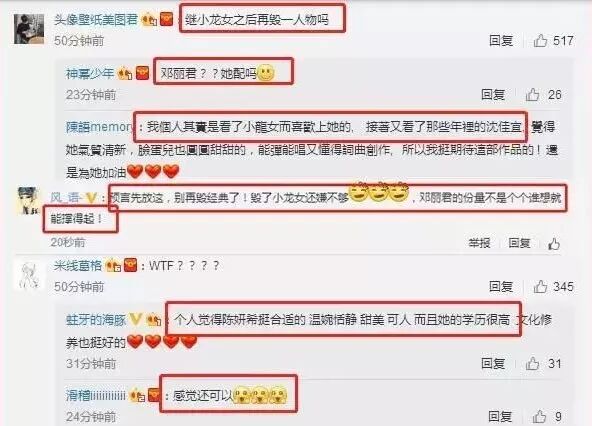Image resolution: width=592 pixels, height=426 pixels.
Task: Open 米线菌格 user avatar
Action: coord(29,276)
